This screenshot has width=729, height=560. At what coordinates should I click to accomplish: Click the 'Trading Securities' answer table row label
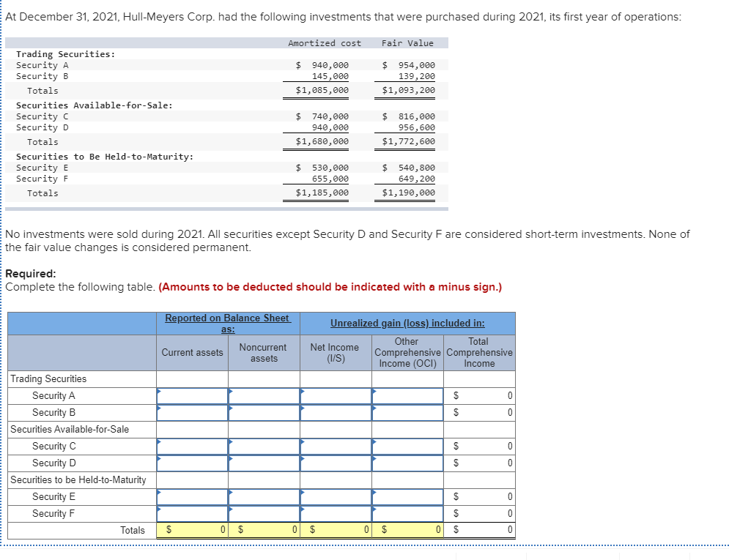(48, 379)
